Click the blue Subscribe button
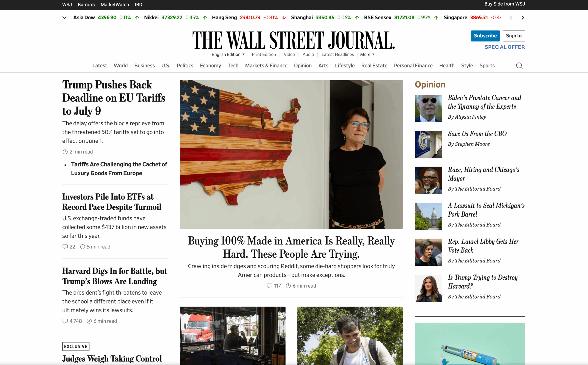588x365 pixels. pyautogui.click(x=485, y=36)
